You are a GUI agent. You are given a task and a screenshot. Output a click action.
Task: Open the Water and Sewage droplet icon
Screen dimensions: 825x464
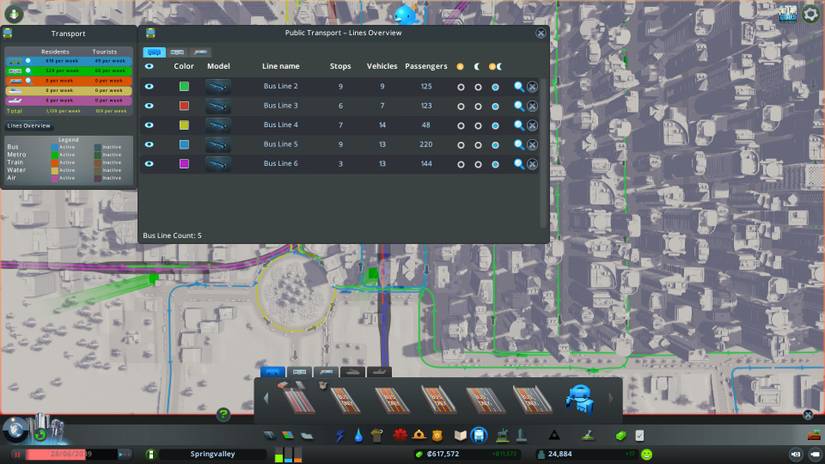point(358,436)
